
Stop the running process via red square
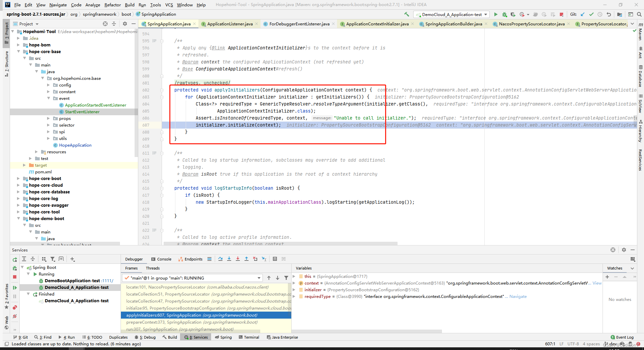pyautogui.click(x=561, y=14)
